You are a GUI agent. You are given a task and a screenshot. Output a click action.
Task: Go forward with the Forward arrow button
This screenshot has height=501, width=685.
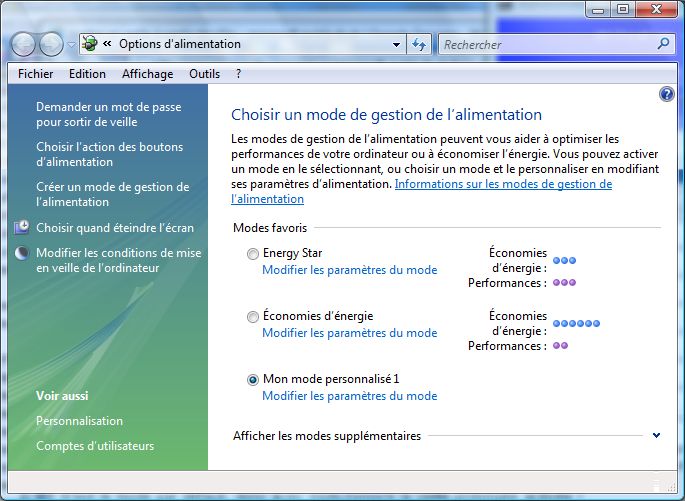coord(52,44)
